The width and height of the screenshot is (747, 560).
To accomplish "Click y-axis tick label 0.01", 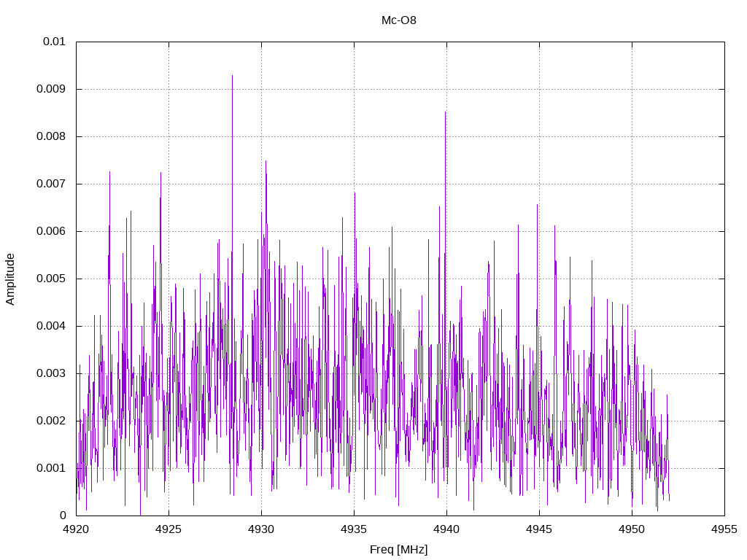I will (54, 42).
